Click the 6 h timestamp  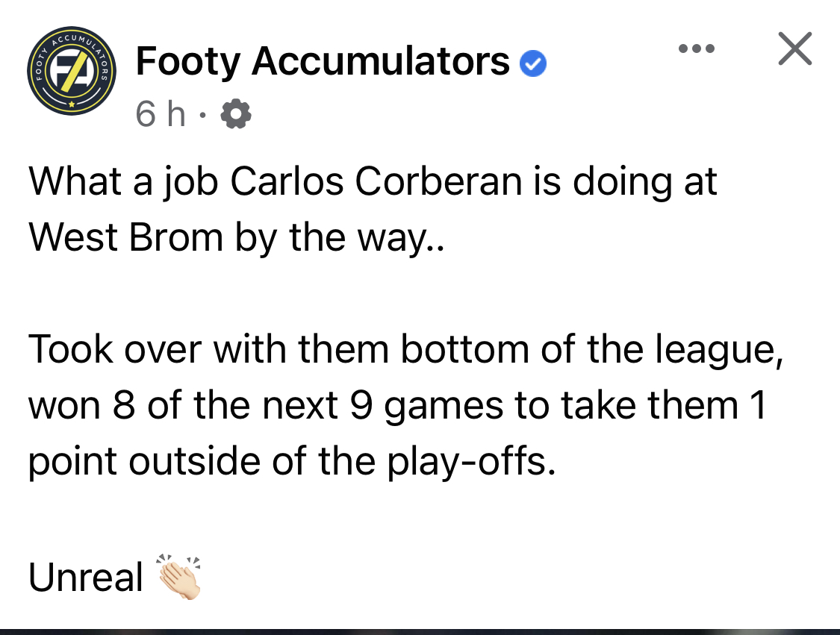pos(161,114)
